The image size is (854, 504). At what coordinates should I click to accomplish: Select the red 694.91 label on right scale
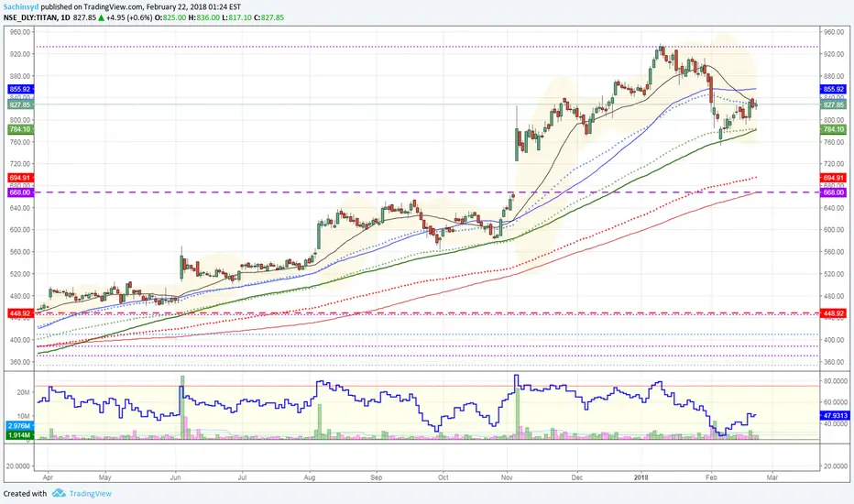tap(833, 178)
